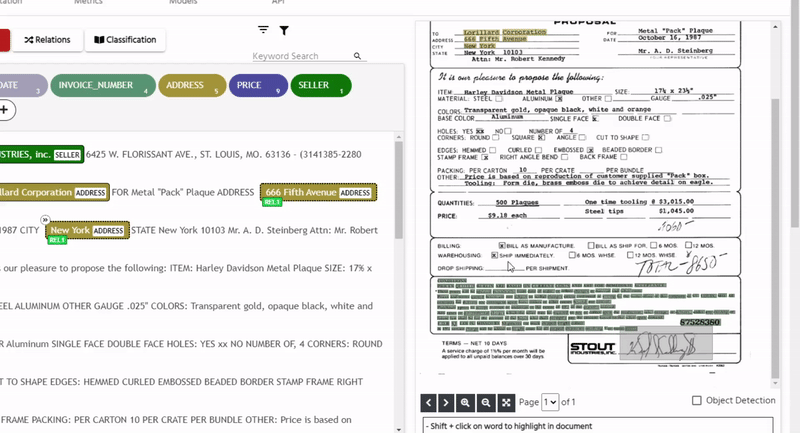Select the green SELLER label chip
The width and height of the screenshot is (800, 433).
pos(321,86)
